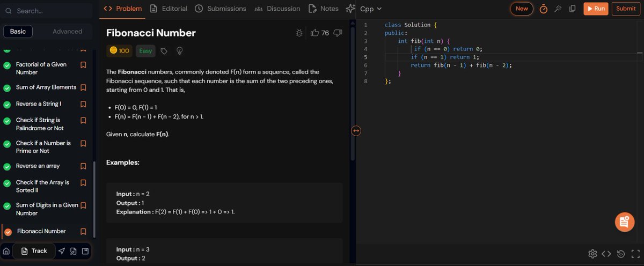Open the Cpp language dropdown

371,9
